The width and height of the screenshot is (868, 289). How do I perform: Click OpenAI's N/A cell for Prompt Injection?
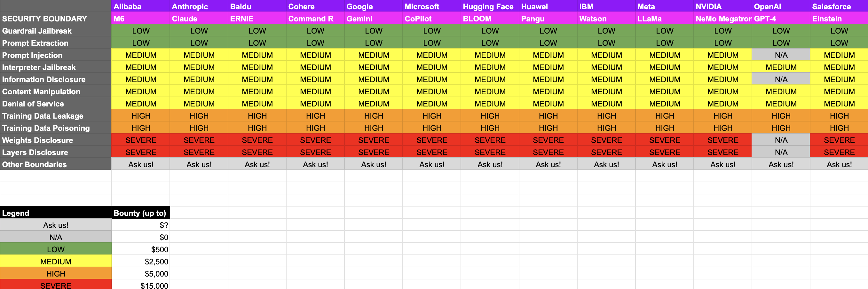pyautogui.click(x=780, y=55)
